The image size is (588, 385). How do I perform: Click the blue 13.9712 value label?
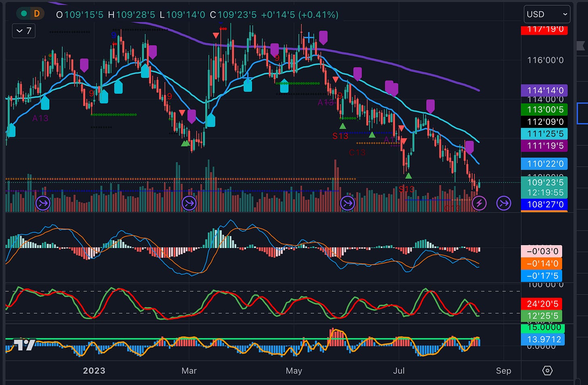click(543, 339)
